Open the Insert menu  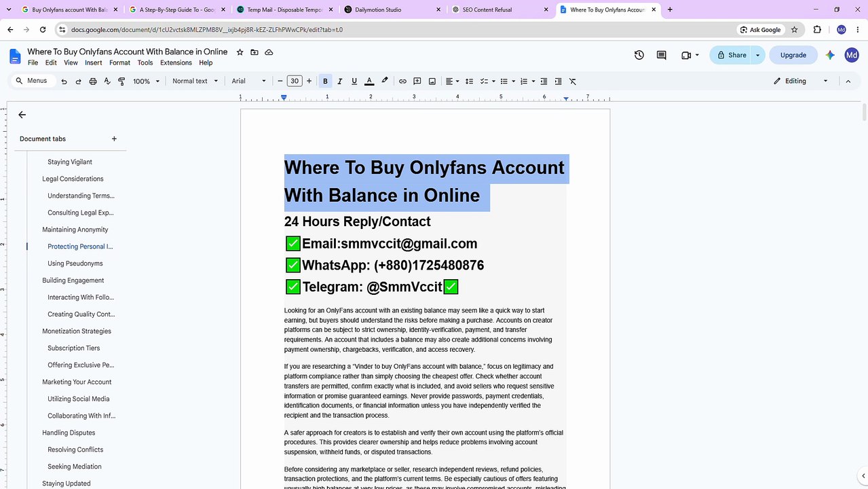pyautogui.click(x=93, y=62)
